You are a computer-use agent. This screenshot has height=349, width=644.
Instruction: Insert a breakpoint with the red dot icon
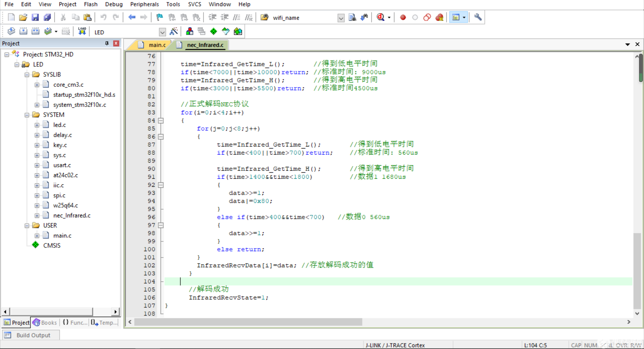[x=403, y=17]
